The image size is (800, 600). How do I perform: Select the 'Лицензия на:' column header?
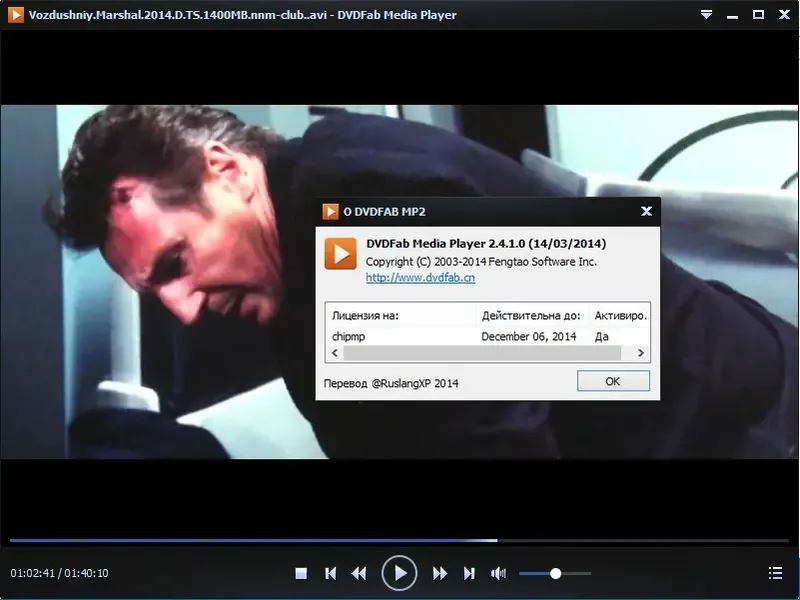coord(401,315)
